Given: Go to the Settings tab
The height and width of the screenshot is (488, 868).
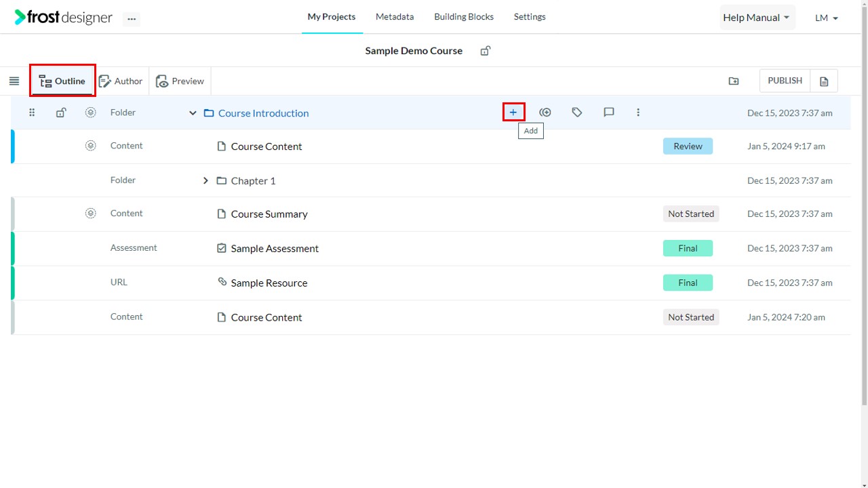Looking at the screenshot, I should pyautogui.click(x=530, y=17).
